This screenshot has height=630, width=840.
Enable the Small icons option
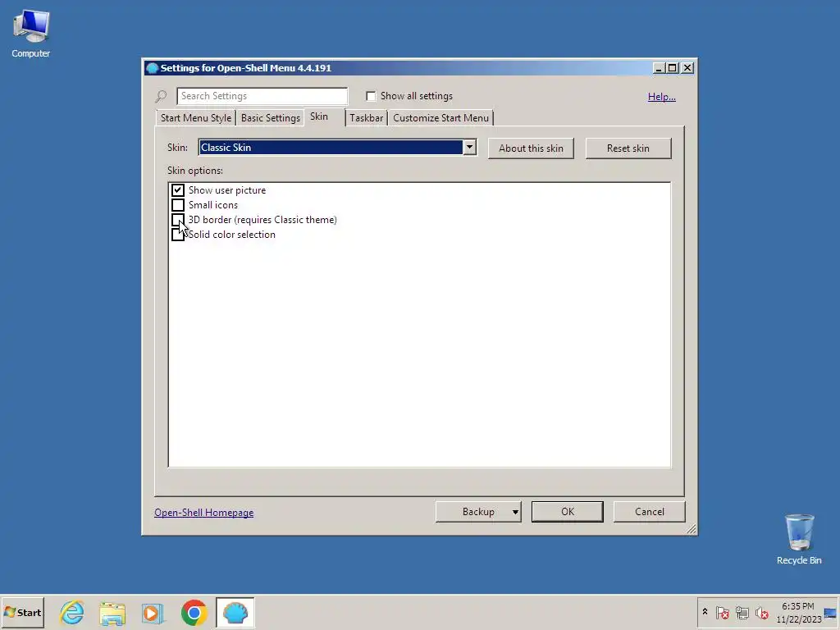(178, 205)
